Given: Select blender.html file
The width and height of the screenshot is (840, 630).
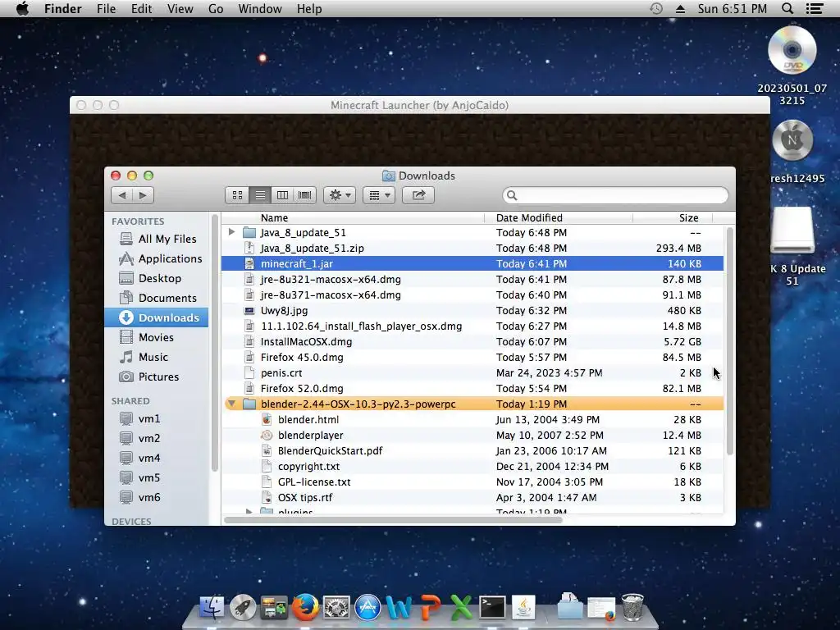Looking at the screenshot, I should coord(472,419).
